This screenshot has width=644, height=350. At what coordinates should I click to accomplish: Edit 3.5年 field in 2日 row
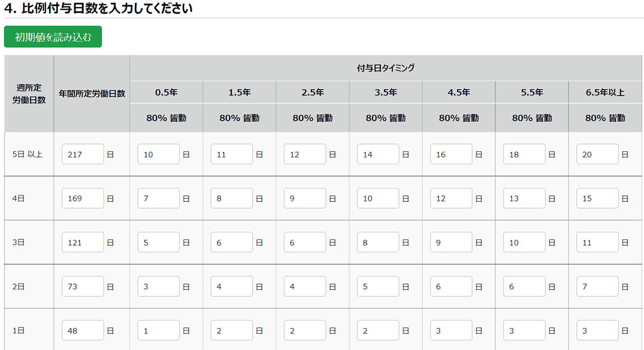click(378, 286)
